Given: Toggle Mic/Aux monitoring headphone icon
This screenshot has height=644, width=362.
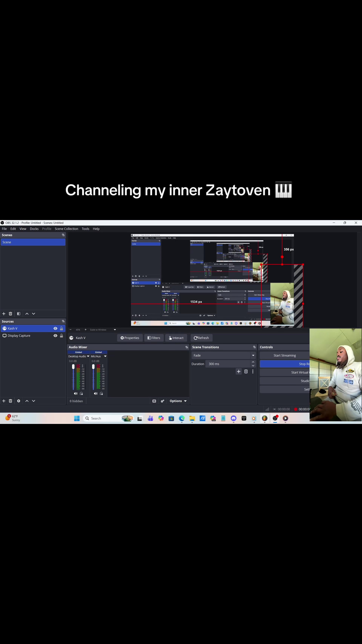Looking at the screenshot, I should tap(101, 394).
